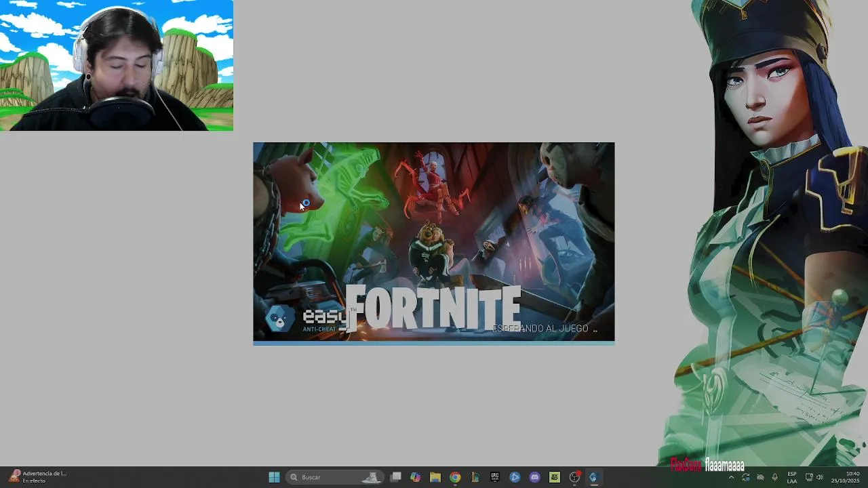Image resolution: width=868 pixels, height=488 pixels.
Task: Open Task View from the taskbar
Action: (395, 477)
